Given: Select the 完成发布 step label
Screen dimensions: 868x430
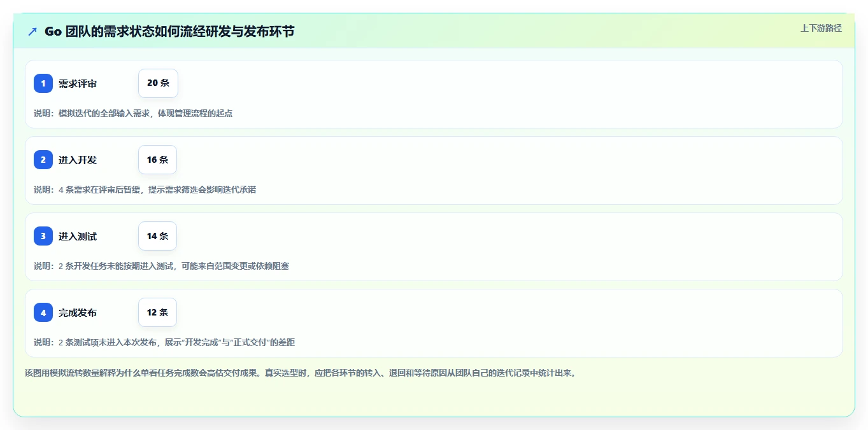Looking at the screenshot, I should pyautogui.click(x=78, y=312).
